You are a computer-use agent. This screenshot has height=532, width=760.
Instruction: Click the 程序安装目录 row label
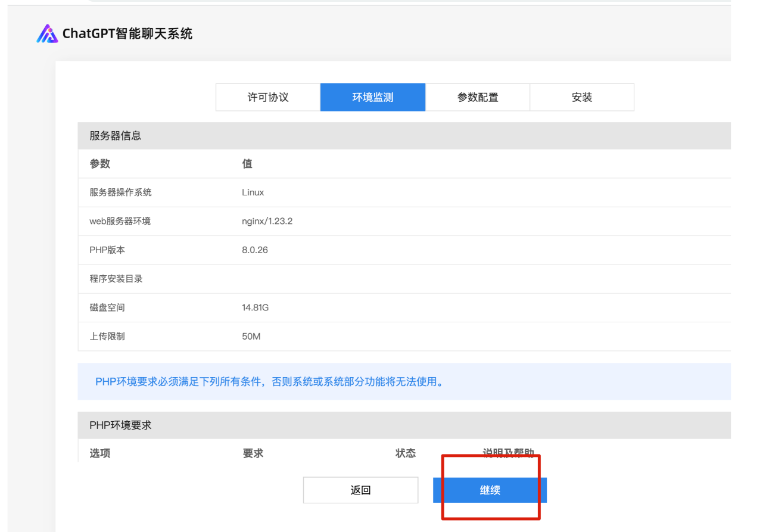[116, 278]
